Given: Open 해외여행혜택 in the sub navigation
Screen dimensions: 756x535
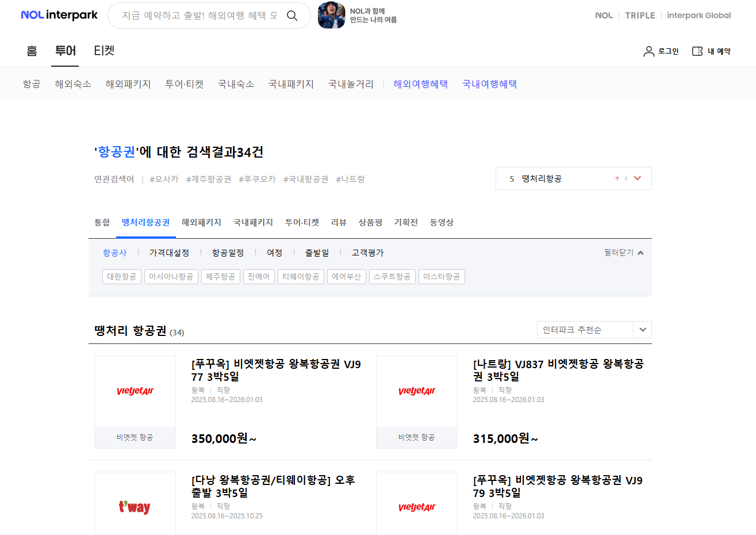Looking at the screenshot, I should pyautogui.click(x=421, y=84).
